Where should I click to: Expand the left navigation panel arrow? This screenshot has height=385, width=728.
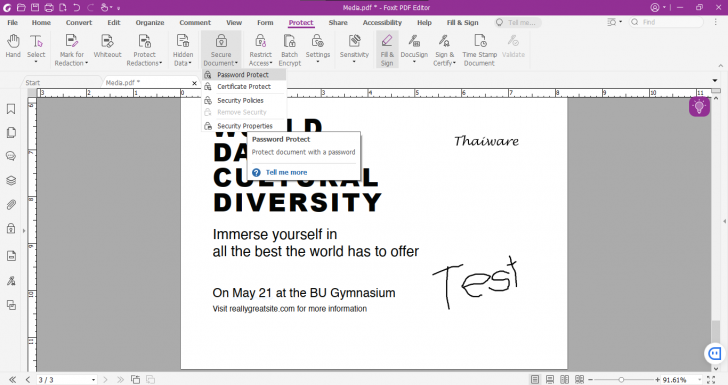tap(24, 230)
